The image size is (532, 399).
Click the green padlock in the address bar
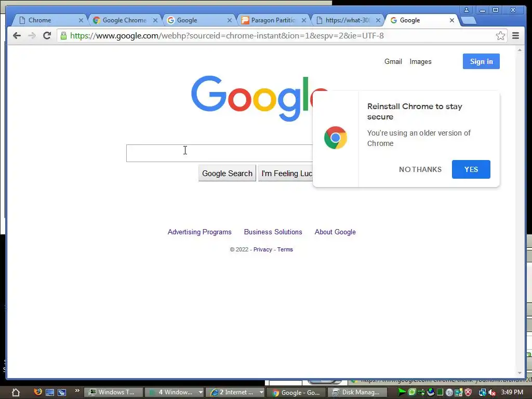pos(63,36)
